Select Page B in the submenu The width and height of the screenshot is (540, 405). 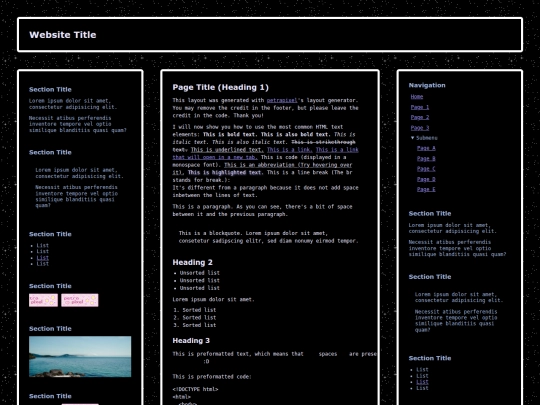[x=426, y=158]
